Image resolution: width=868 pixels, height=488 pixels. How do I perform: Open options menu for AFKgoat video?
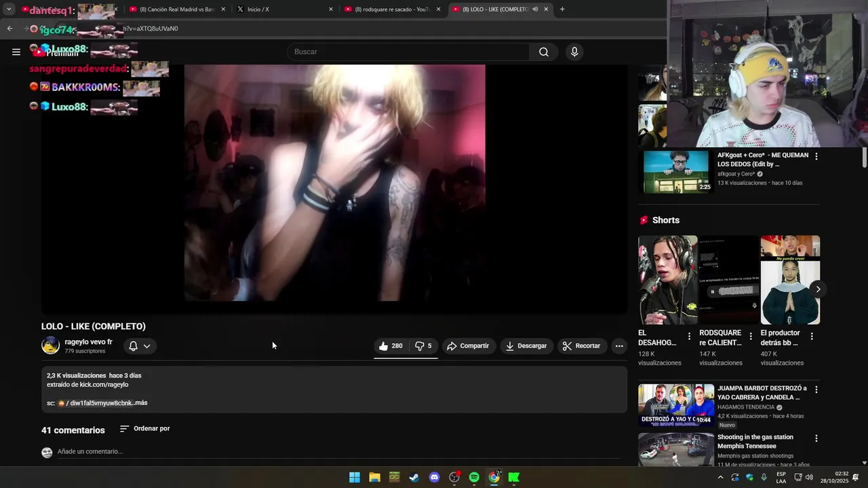pos(816,157)
